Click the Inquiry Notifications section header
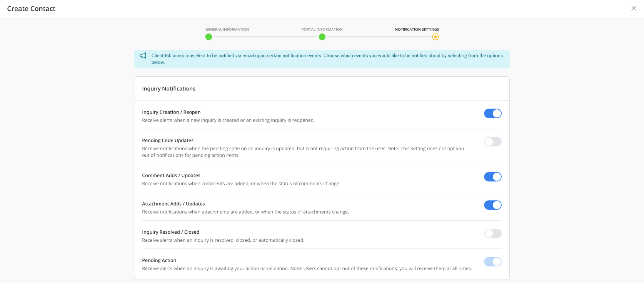Viewport: 644px width, 283px height. click(x=169, y=89)
